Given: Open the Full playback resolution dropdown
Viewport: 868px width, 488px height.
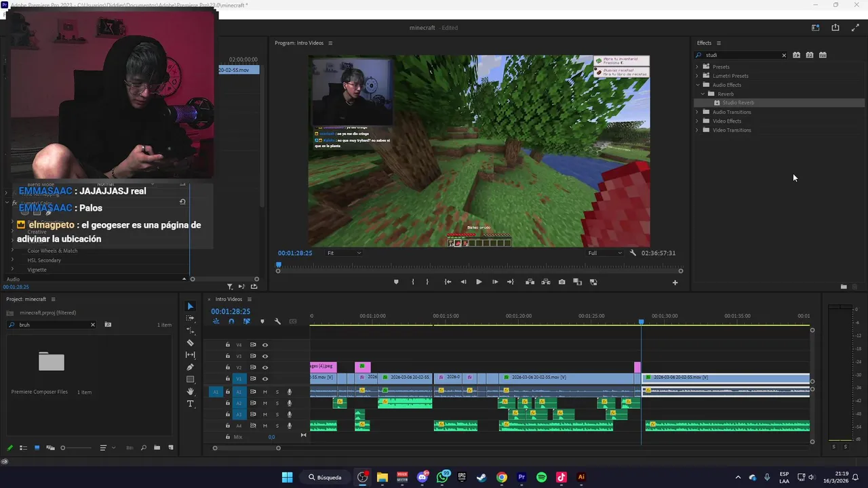Looking at the screenshot, I should 605,253.
